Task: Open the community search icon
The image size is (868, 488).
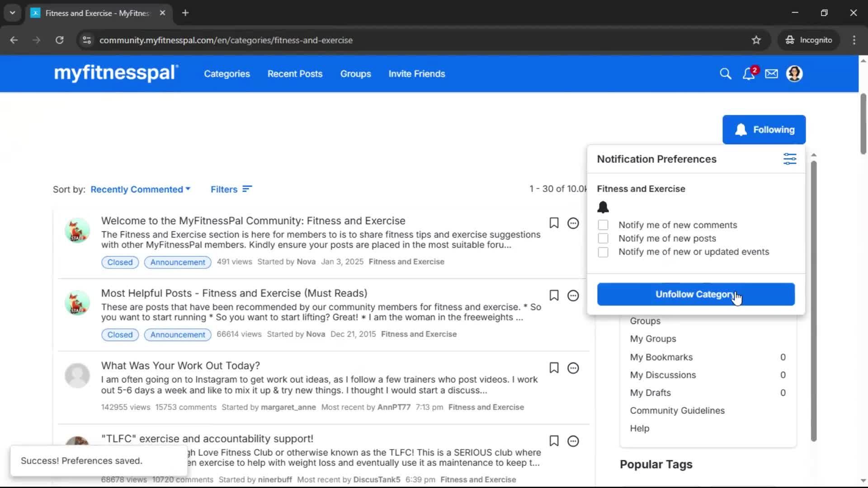Action: tap(725, 74)
